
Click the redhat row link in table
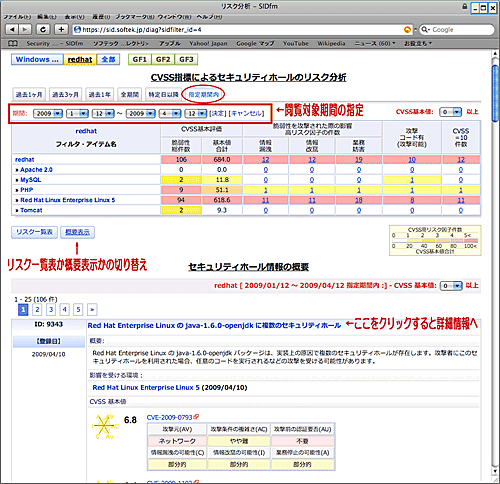pyautogui.click(x=25, y=160)
